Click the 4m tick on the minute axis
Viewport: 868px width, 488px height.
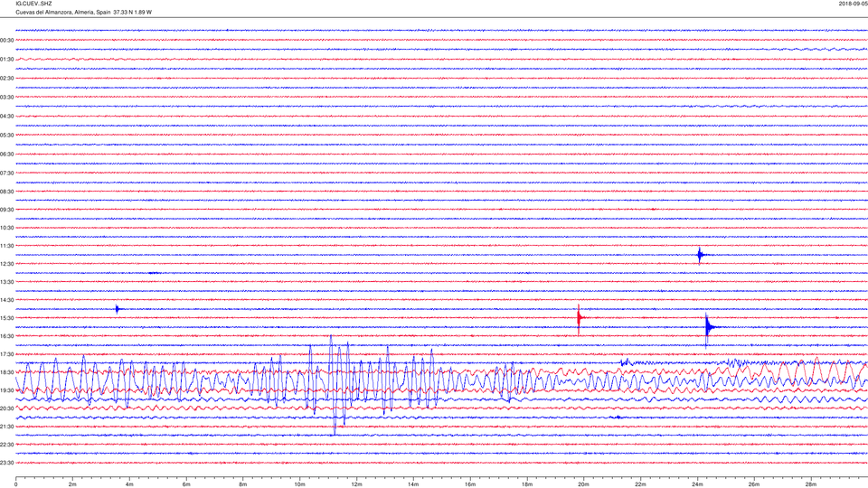pos(129,484)
